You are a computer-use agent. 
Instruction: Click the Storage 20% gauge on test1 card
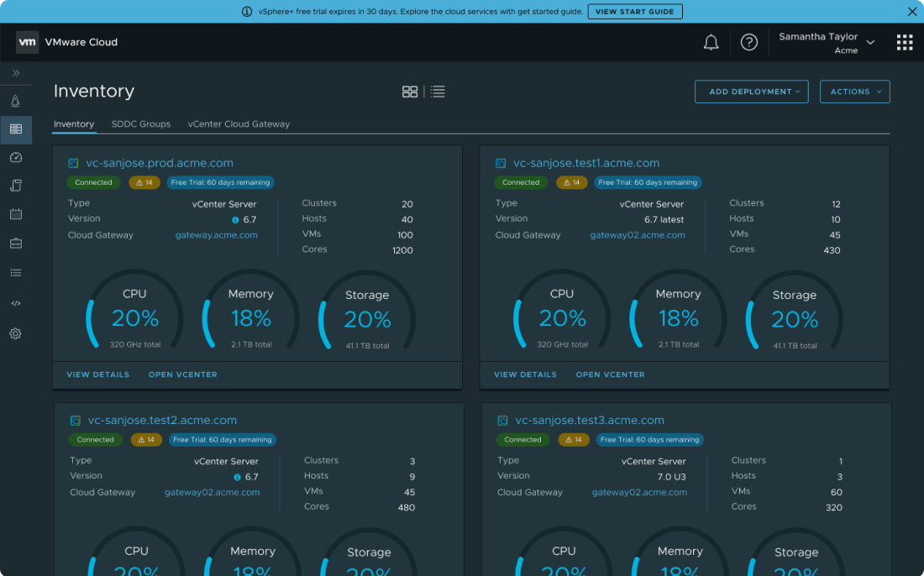tap(795, 312)
